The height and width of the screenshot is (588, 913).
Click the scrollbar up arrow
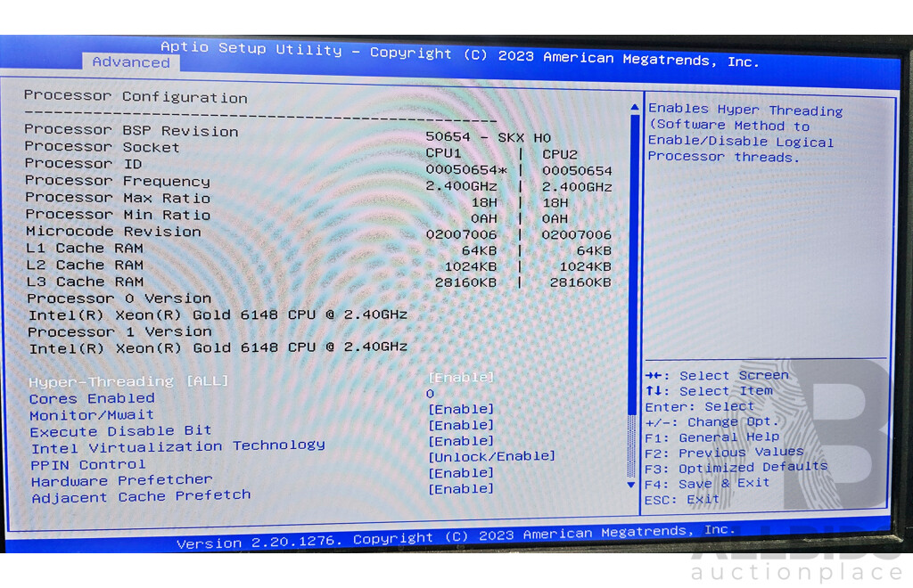pos(634,108)
